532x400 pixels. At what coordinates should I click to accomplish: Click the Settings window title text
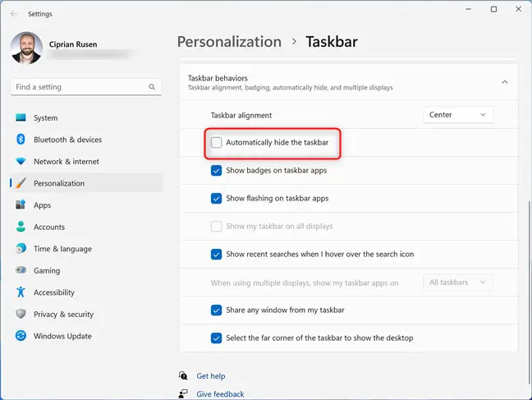click(39, 14)
